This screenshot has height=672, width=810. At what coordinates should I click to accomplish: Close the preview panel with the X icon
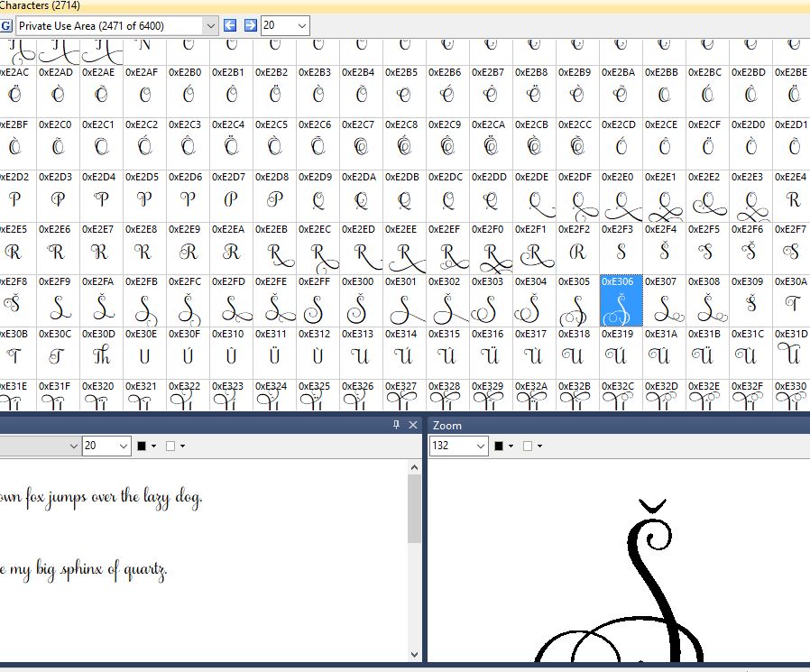point(413,425)
